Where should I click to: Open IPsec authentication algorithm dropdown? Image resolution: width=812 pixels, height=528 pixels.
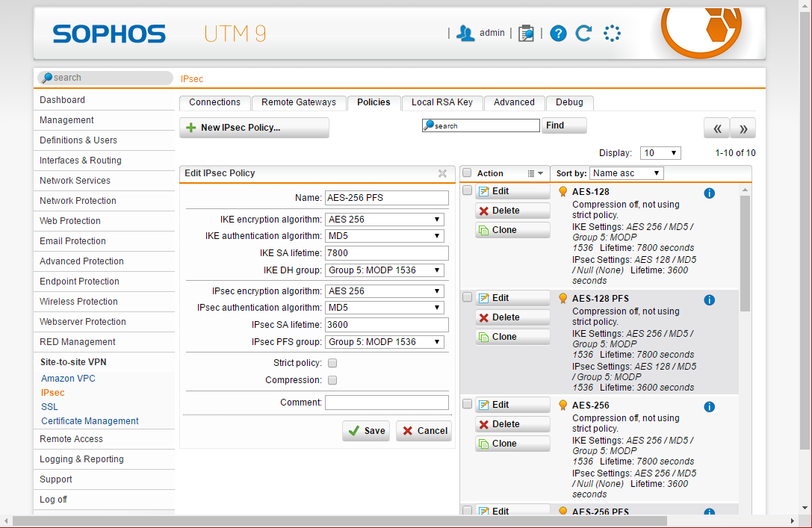(x=384, y=308)
